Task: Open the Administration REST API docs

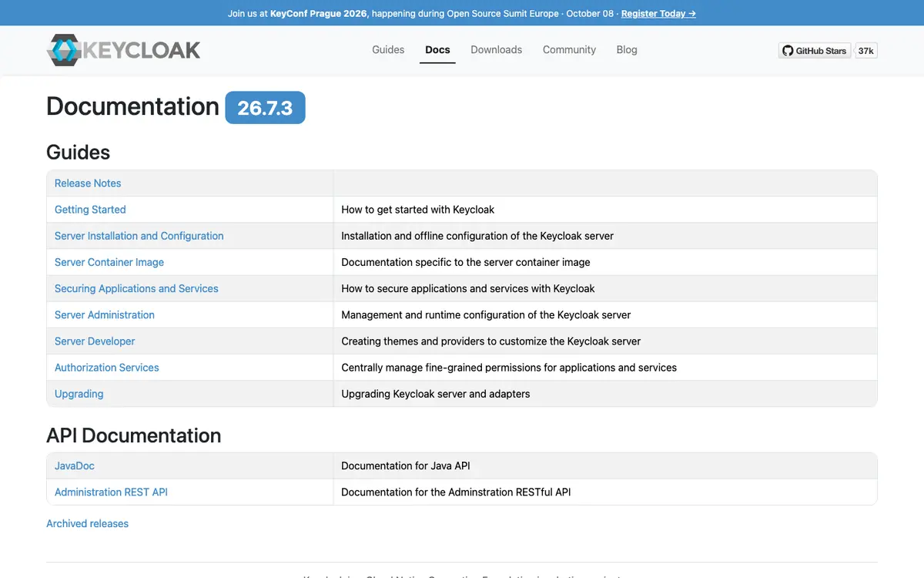Action: (x=111, y=492)
